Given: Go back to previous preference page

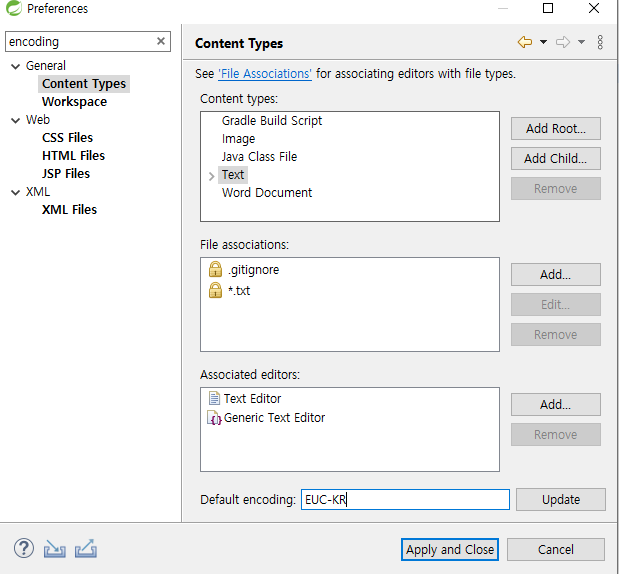Looking at the screenshot, I should click(x=525, y=42).
